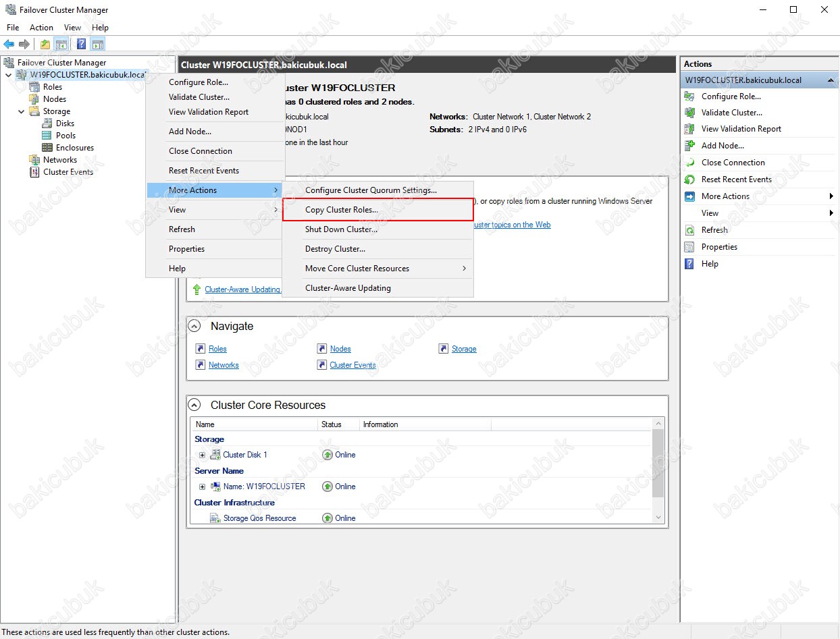The image size is (840, 639).
Task: Click the Forward arrow in the toolbar
Action: click(x=24, y=45)
